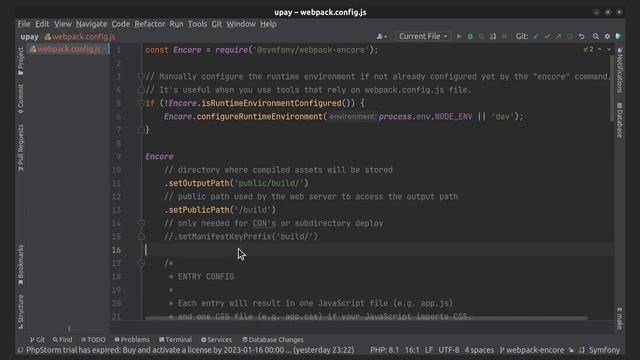This screenshot has width=640, height=360.
Task: Open the Run menu
Action: (176, 24)
